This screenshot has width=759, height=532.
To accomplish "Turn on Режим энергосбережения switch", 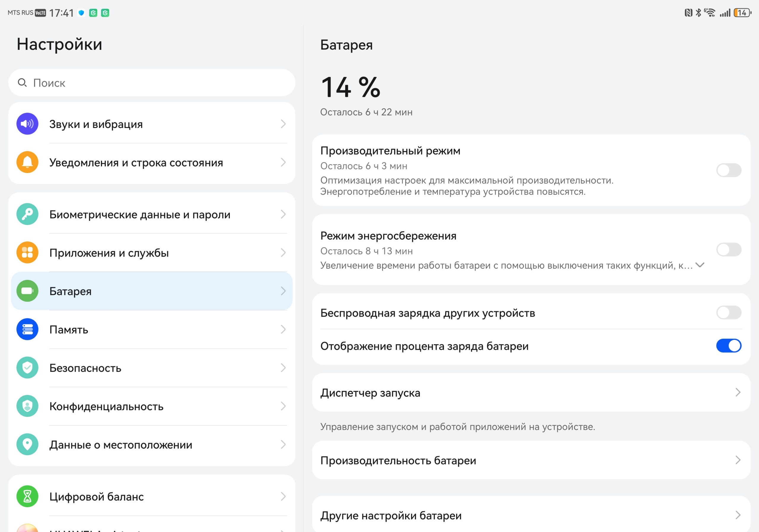I will (x=728, y=250).
